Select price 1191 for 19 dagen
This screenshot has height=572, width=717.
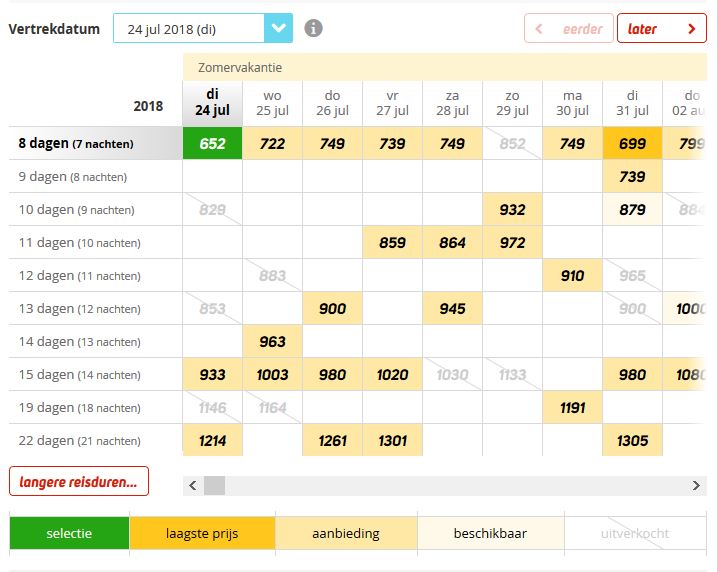573,407
